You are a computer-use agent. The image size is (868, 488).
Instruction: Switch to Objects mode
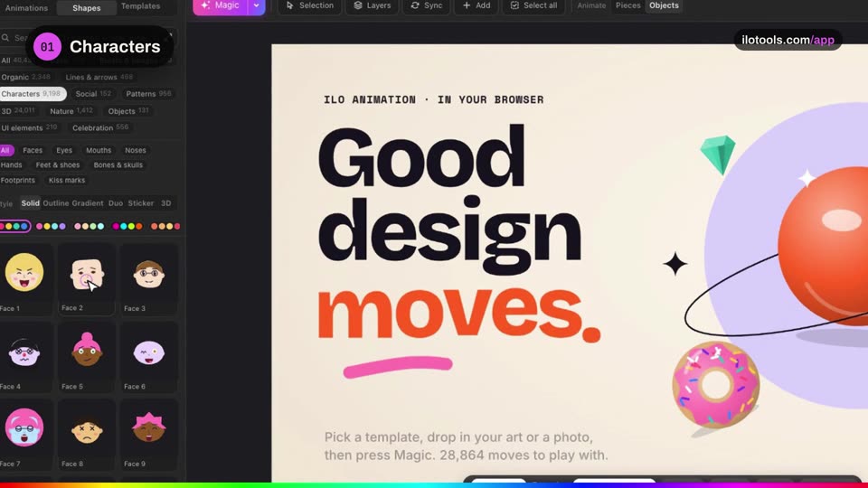coord(664,5)
